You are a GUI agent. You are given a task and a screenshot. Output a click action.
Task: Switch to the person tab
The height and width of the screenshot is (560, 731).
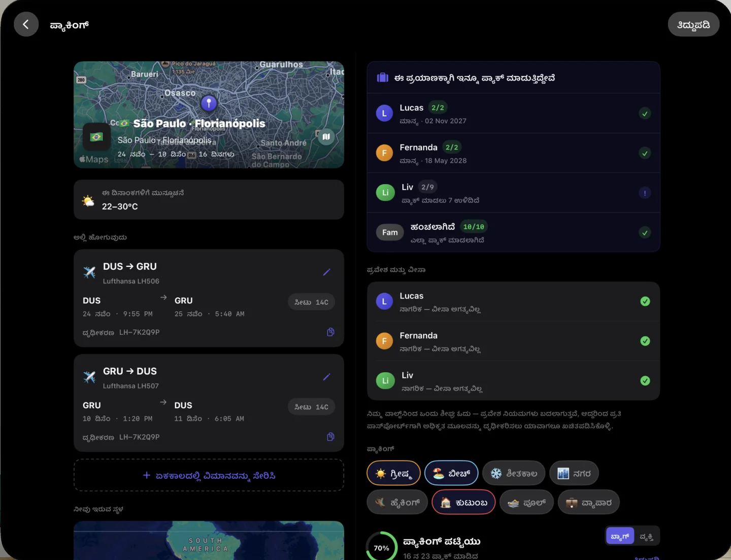tap(646, 536)
